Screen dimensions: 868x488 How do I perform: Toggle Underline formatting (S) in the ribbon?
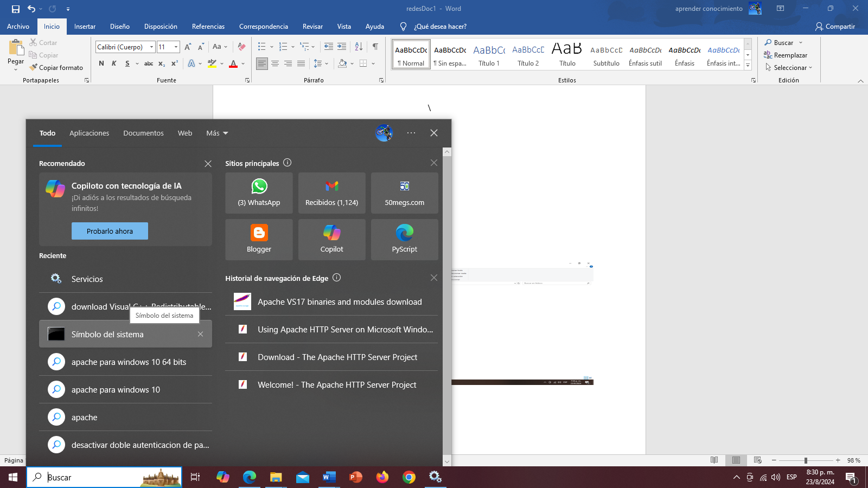(x=127, y=63)
